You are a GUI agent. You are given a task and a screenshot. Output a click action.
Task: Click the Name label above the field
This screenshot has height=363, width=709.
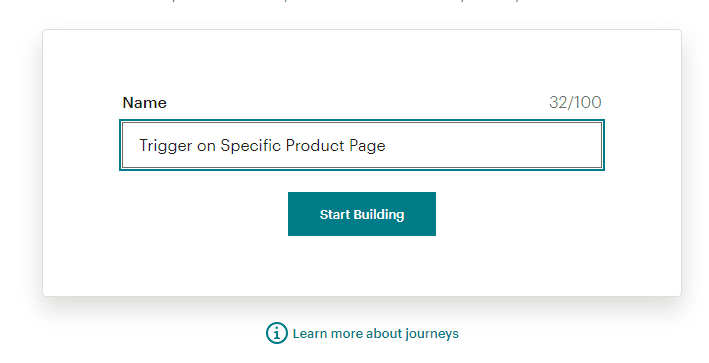[144, 103]
